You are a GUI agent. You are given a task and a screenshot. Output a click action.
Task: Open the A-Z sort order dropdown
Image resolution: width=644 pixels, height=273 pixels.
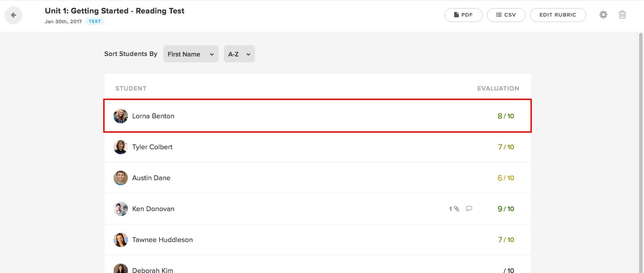[x=239, y=54]
